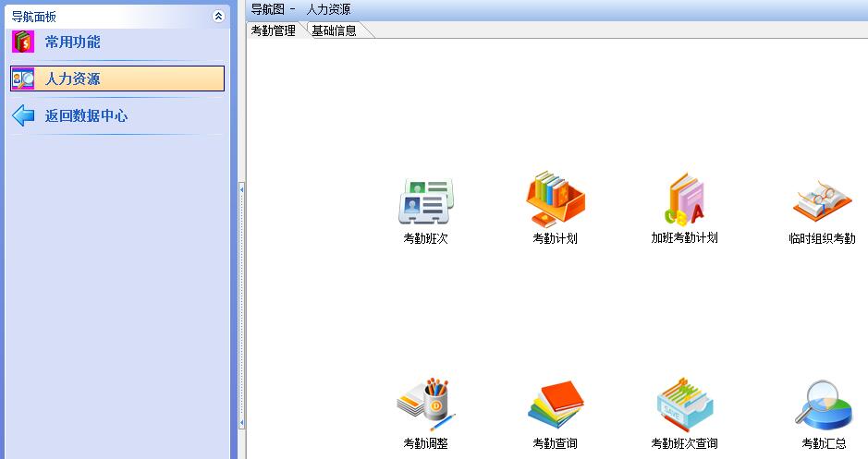The width and height of the screenshot is (868, 459).
Task: Collapse sidebar using the splitter handle arrow
Action: 242,189
